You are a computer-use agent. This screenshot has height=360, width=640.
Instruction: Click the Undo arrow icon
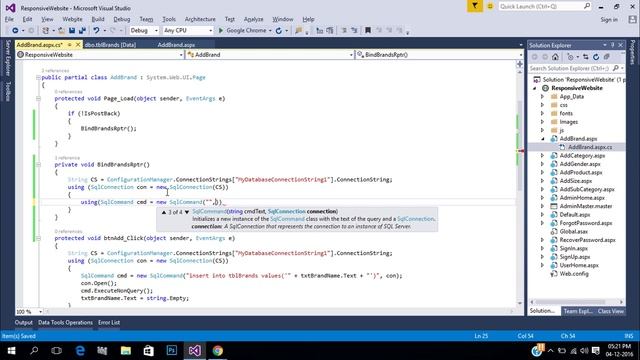click(x=96, y=31)
